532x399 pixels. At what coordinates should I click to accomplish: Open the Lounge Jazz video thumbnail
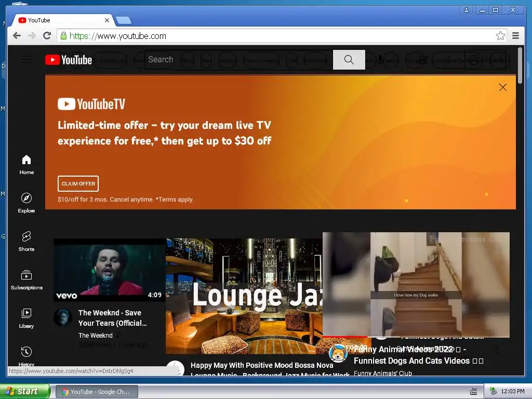244,296
